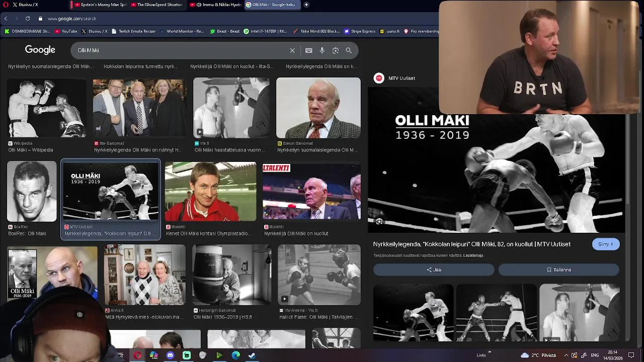
Task: Open the YouTube bookmark
Action: tap(66, 31)
